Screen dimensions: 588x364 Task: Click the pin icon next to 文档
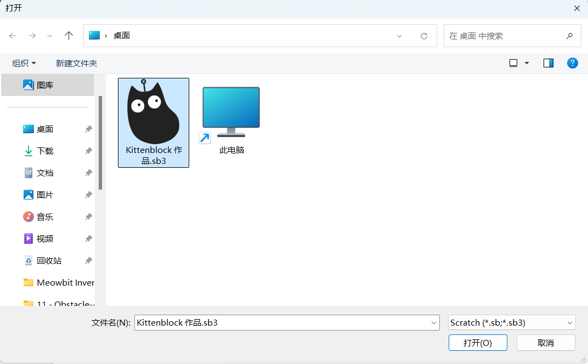pyautogui.click(x=88, y=173)
